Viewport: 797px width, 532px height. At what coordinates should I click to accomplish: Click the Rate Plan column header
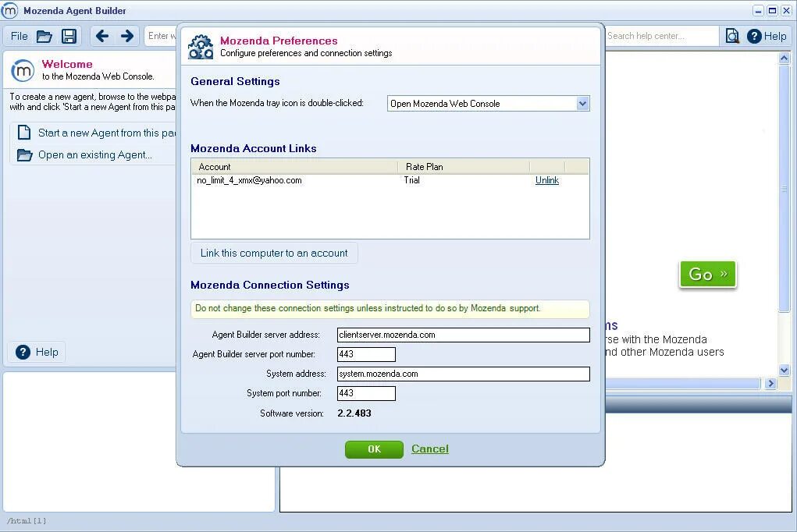tap(464, 167)
